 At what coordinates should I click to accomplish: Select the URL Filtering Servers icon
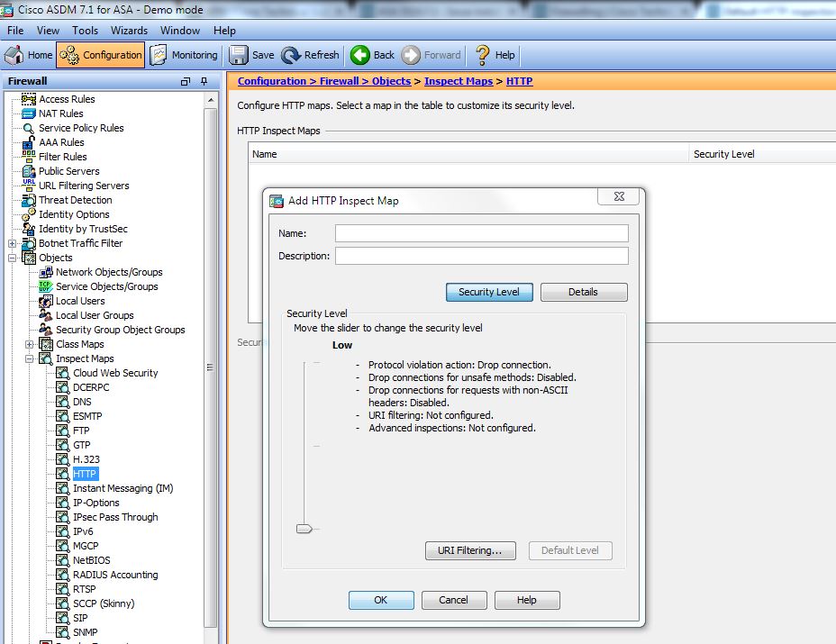point(29,185)
